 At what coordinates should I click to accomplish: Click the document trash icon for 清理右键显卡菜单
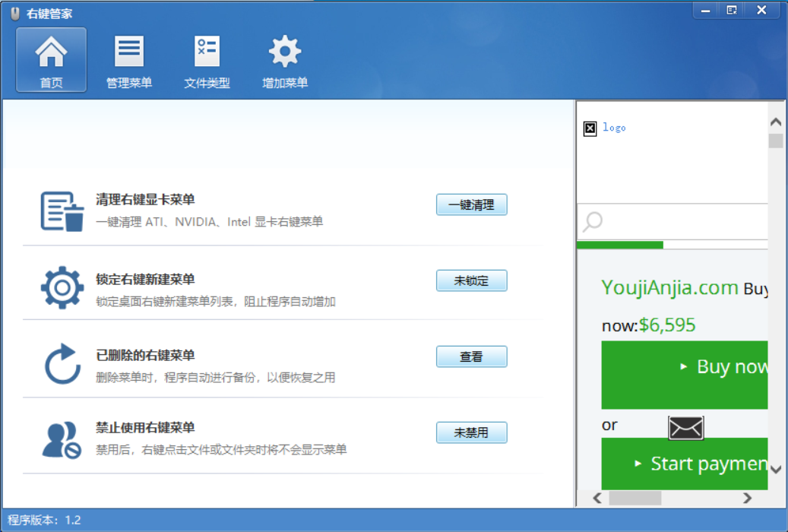pos(62,211)
